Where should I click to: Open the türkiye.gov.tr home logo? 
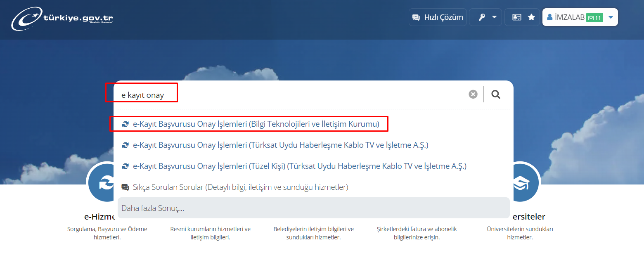pyautogui.click(x=62, y=19)
